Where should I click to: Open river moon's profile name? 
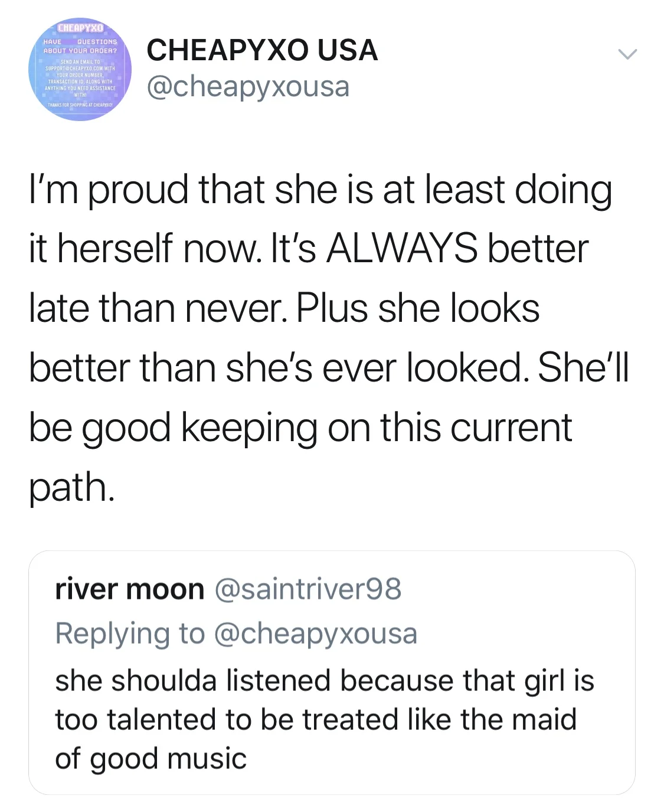coord(130,589)
